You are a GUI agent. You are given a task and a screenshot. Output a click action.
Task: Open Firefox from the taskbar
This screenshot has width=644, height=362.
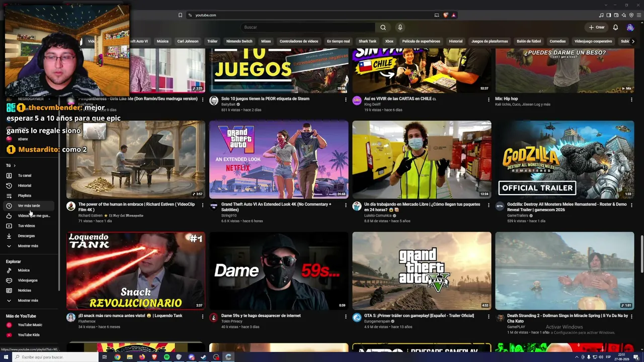tap(142, 357)
